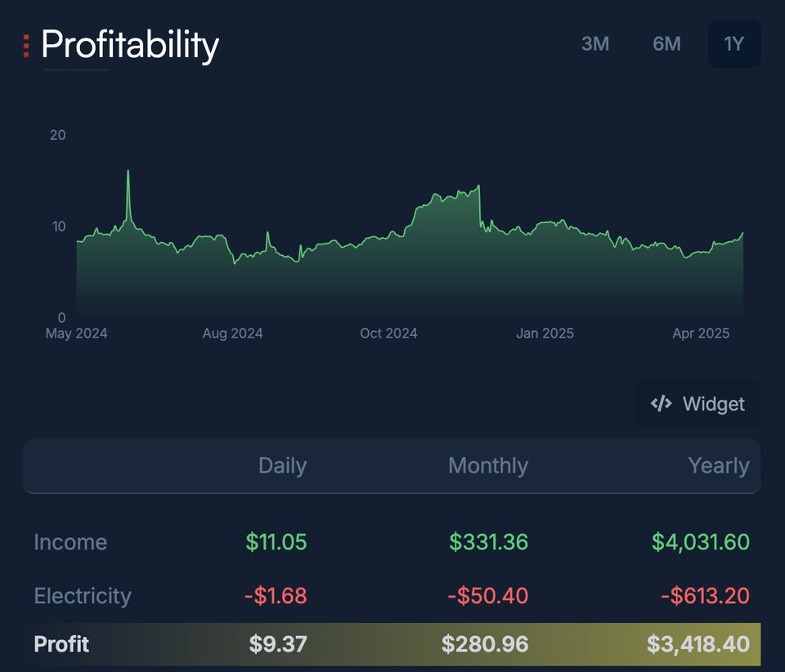The width and height of the screenshot is (785, 672).
Task: Click the Profitability heading
Action: tap(130, 46)
